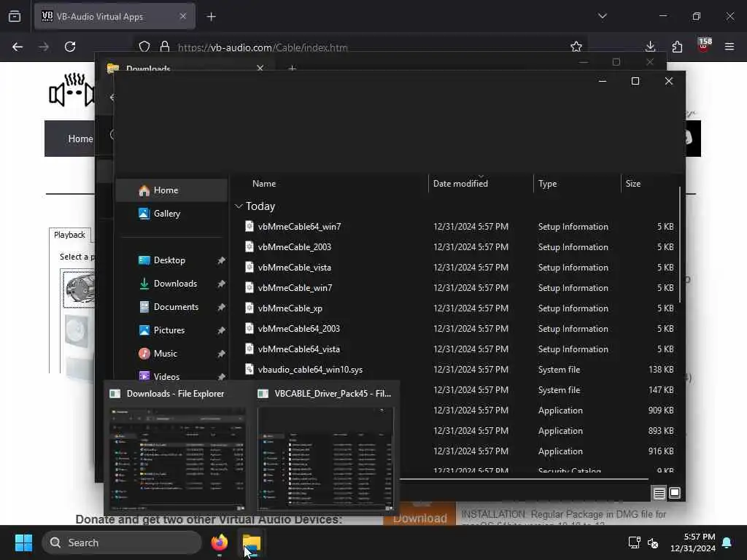The image size is (747, 560).
Task: Open the Documents quick access folder
Action: click(176, 307)
